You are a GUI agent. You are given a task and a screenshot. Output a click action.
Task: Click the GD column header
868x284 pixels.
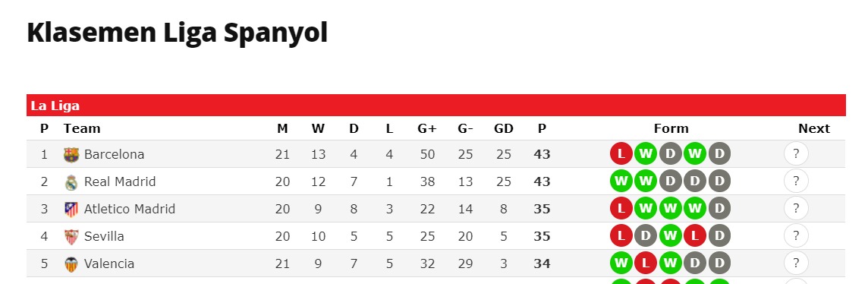click(x=504, y=128)
